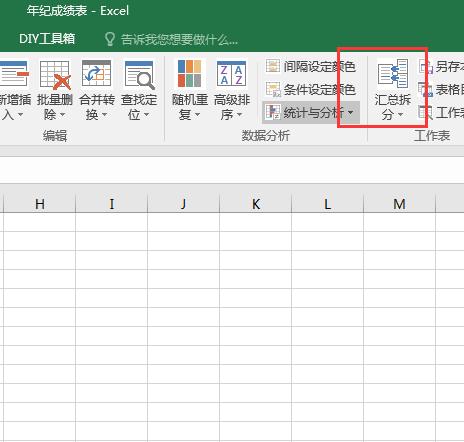Click the 另存本 icon

426,66
